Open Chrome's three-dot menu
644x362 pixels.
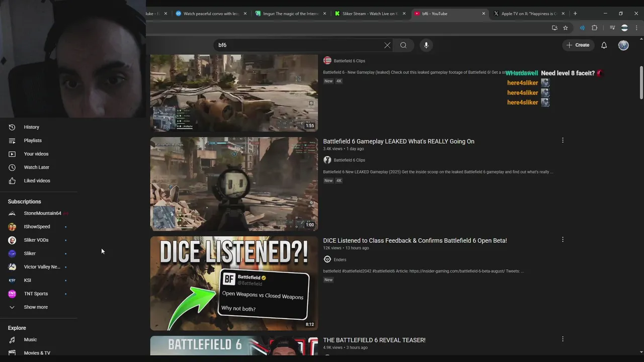click(636, 28)
